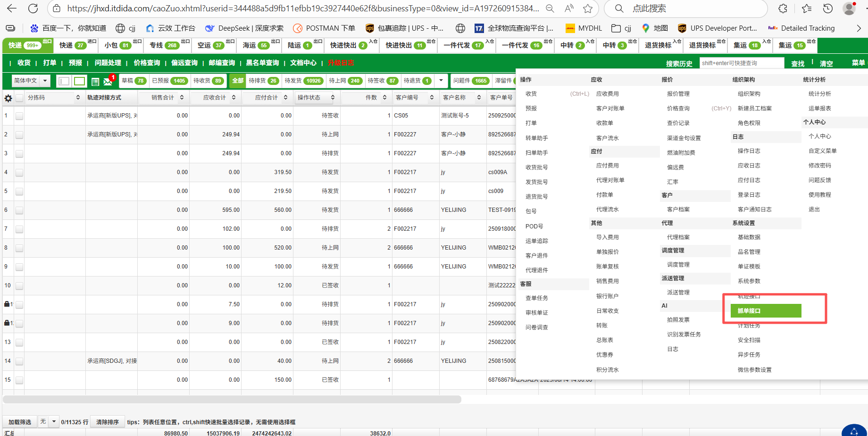868x436 pixels.
Task: Tick the select-all checkbox in table header
Action: (x=19, y=98)
